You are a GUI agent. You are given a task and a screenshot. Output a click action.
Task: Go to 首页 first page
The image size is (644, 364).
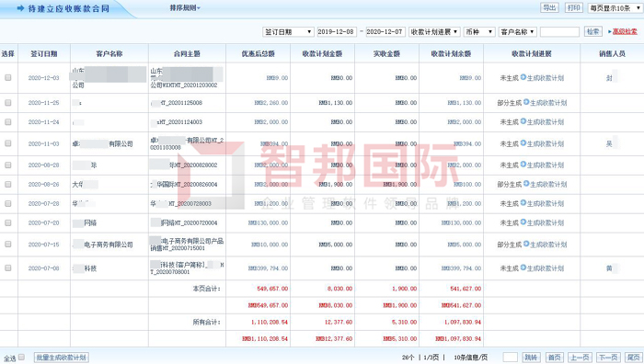(554, 358)
